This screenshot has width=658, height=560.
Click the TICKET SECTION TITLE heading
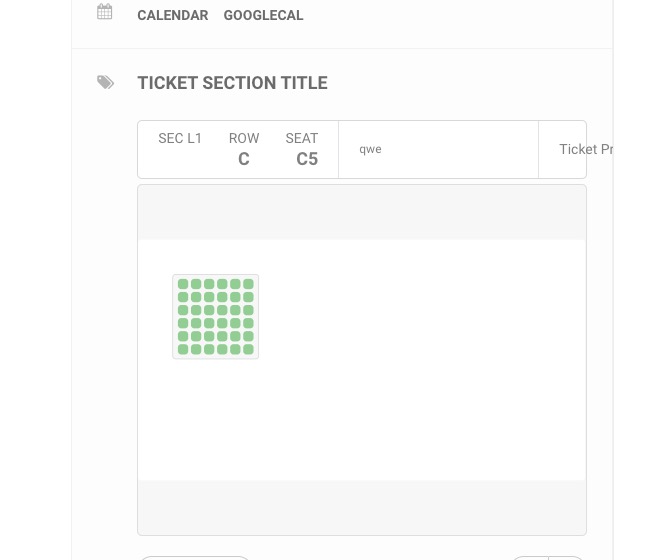pos(232,83)
